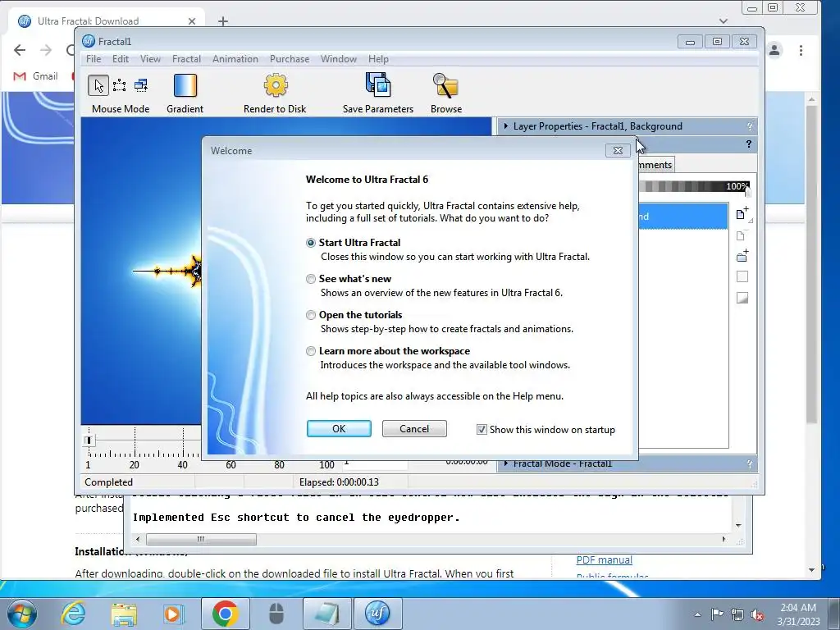840x630 pixels.
Task: Click the network tray icon
Action: click(x=737, y=615)
